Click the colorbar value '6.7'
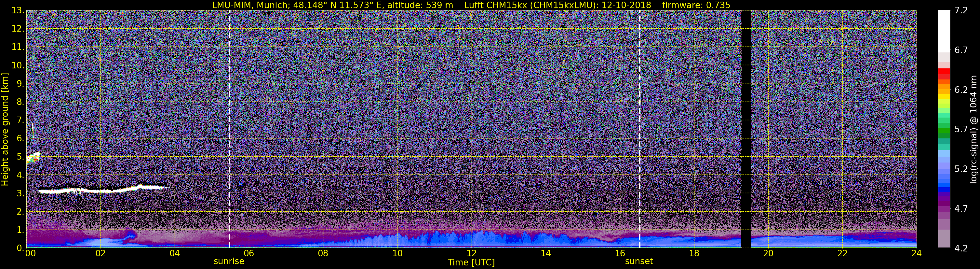The width and height of the screenshot is (980, 269). point(961,50)
